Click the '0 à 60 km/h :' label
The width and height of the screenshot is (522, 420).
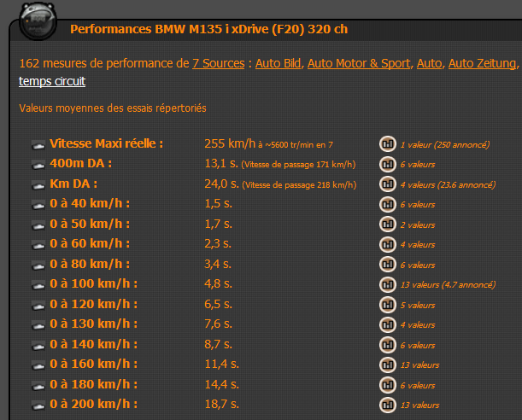90,243
